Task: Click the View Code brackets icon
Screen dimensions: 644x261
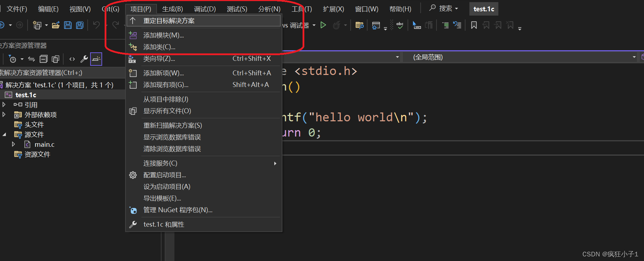Action: 72,59
